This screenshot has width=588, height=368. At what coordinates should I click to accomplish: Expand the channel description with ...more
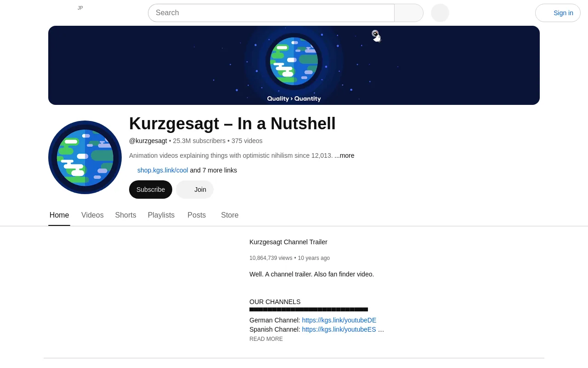point(345,155)
